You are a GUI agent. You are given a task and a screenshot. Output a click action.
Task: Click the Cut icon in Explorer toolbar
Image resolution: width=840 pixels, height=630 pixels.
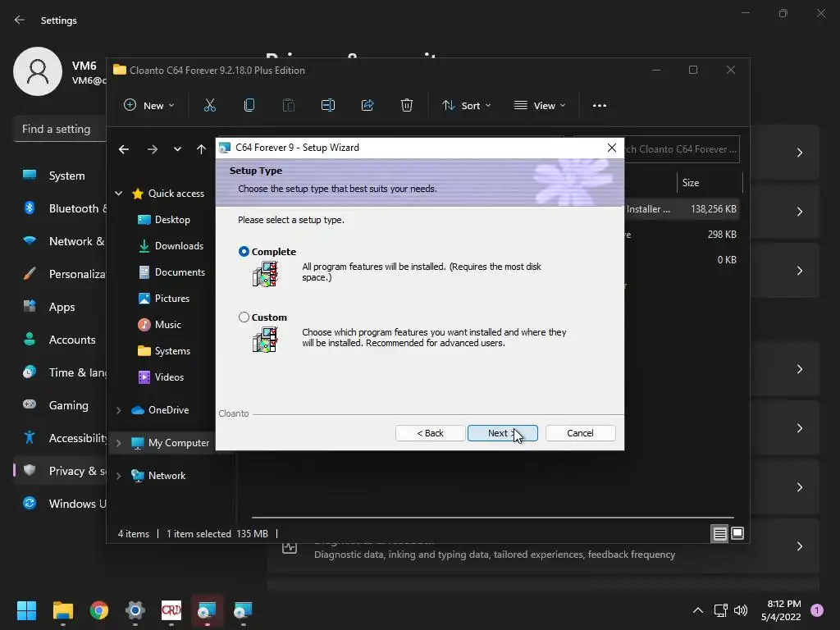[209, 106]
